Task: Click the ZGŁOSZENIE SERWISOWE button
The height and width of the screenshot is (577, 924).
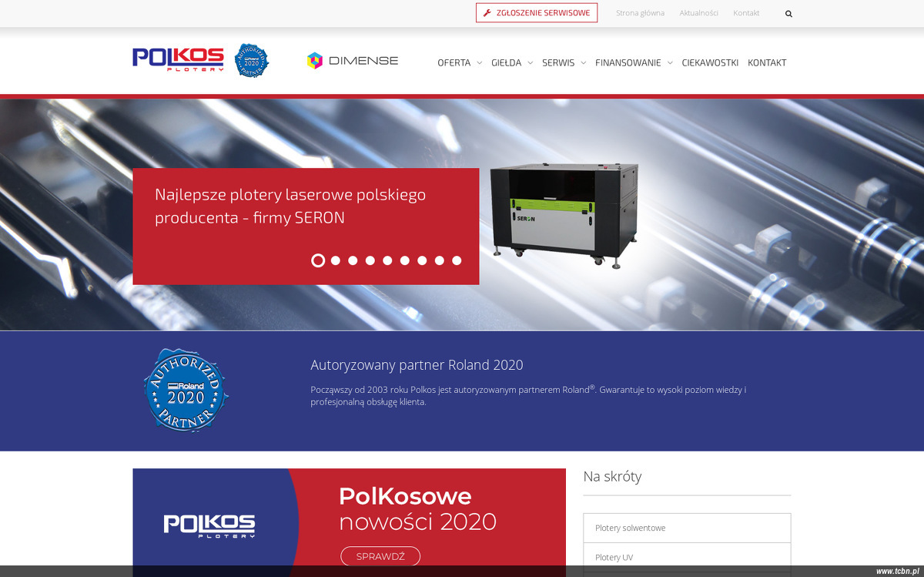Action: 537,13
